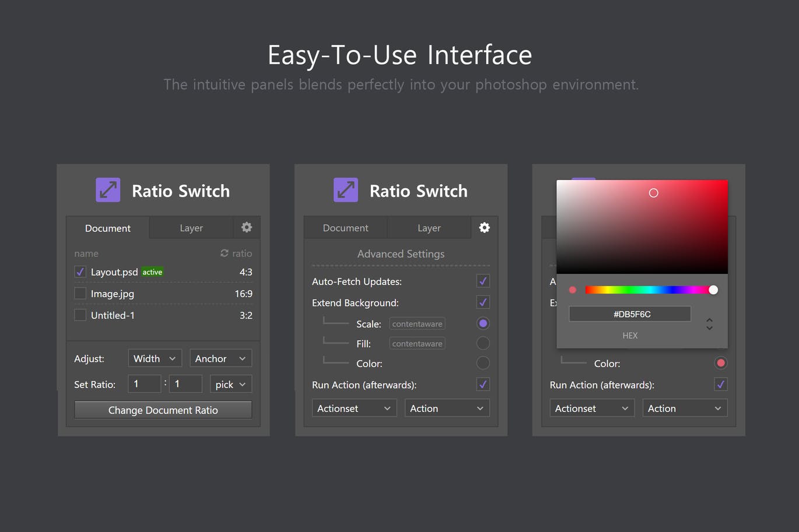Viewport: 799px width, 532px height.
Task: Select the Scale radio button
Action: click(x=482, y=323)
